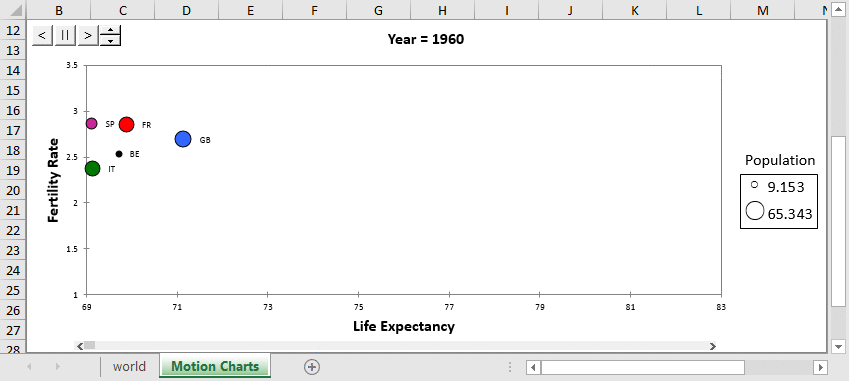Click the worksheet horizontal scrollbar thumb
Image resolution: width=849 pixels, height=381 pixels.
click(x=643, y=367)
